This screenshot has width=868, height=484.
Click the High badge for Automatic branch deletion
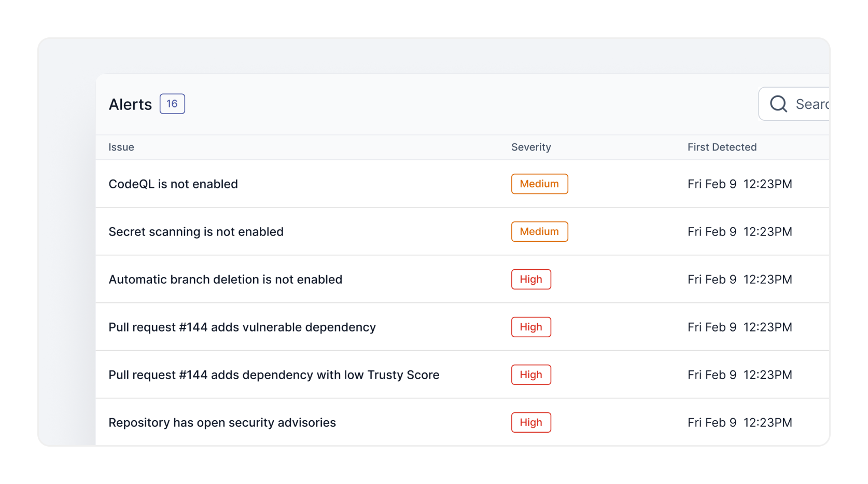click(531, 279)
